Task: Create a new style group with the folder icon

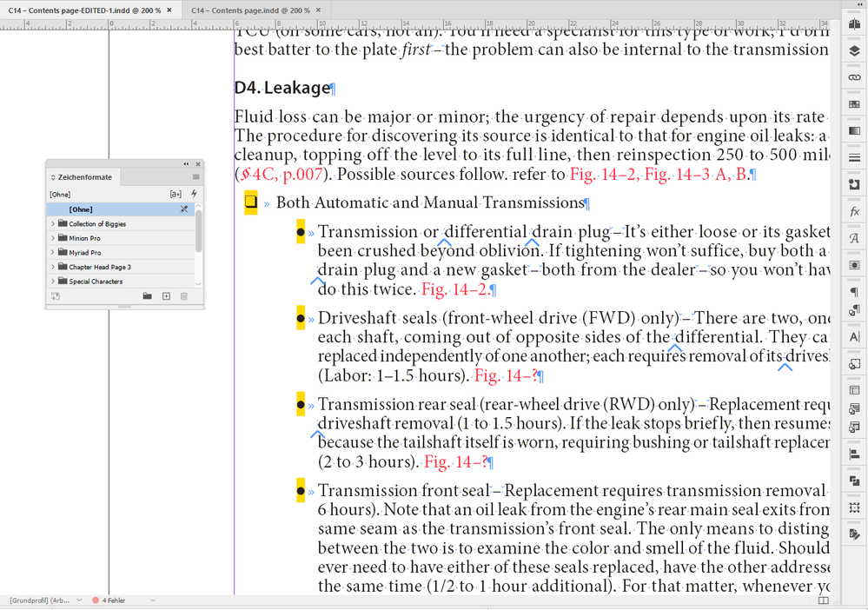Action: [148, 296]
